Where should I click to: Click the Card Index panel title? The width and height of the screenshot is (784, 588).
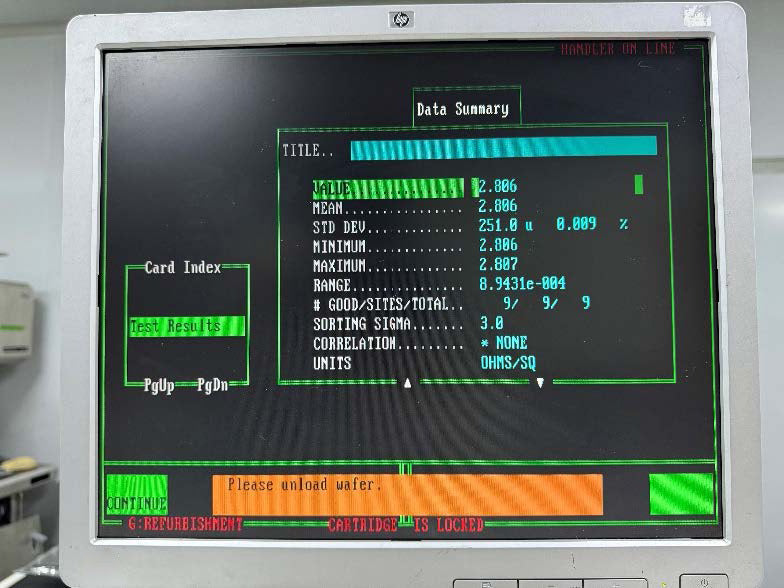point(182,268)
